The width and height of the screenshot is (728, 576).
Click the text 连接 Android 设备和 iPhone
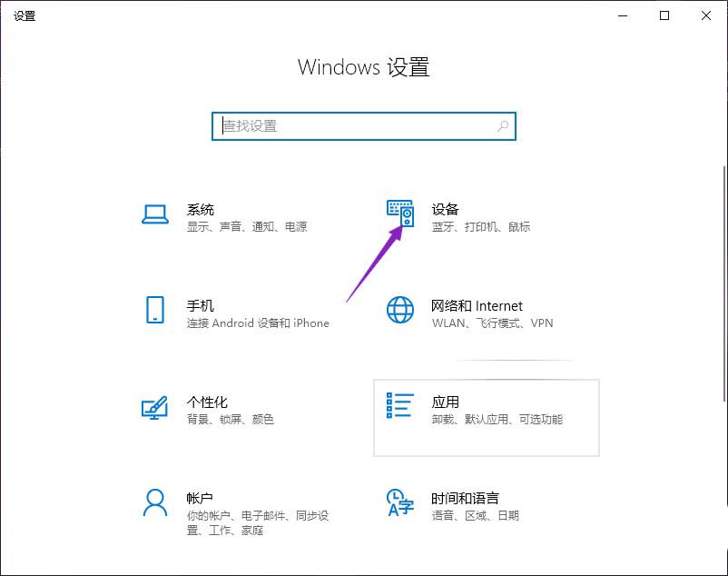coord(258,323)
